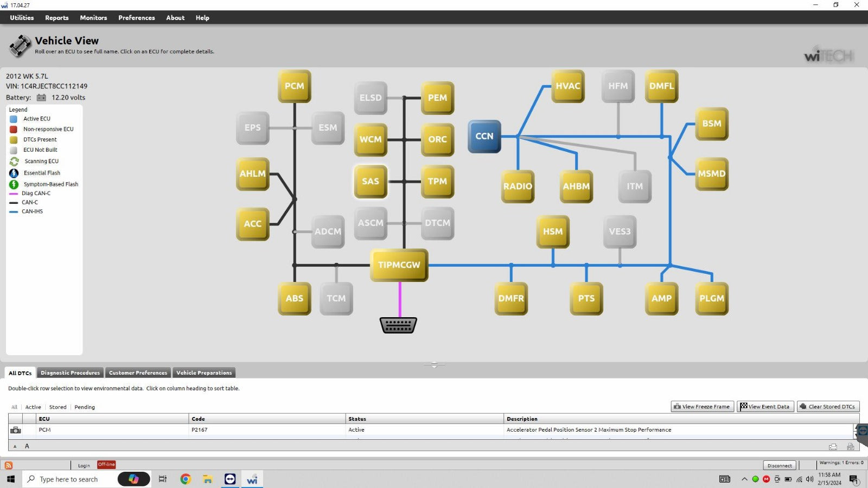Select the RADIO ECU node

point(518,187)
